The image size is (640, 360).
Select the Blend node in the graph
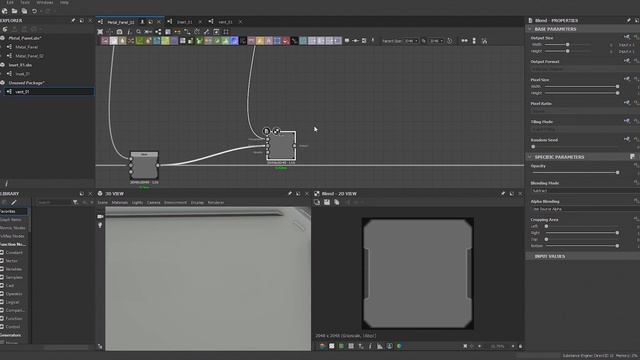pyautogui.click(x=281, y=146)
